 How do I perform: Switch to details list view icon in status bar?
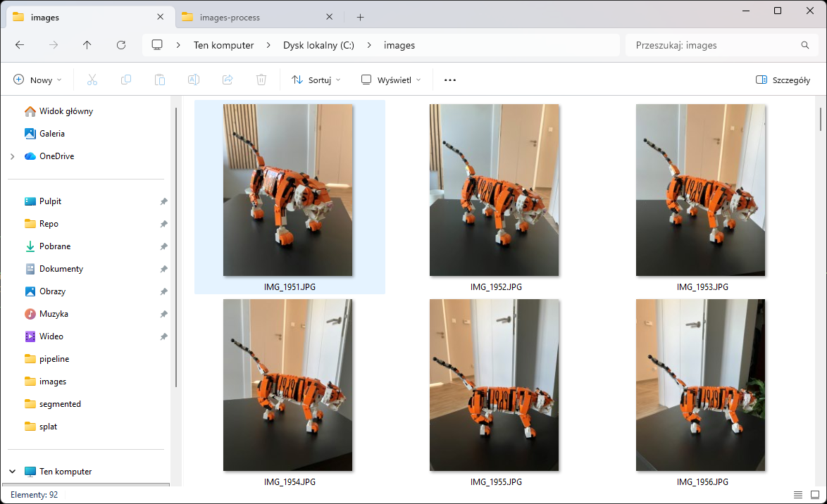tap(798, 495)
